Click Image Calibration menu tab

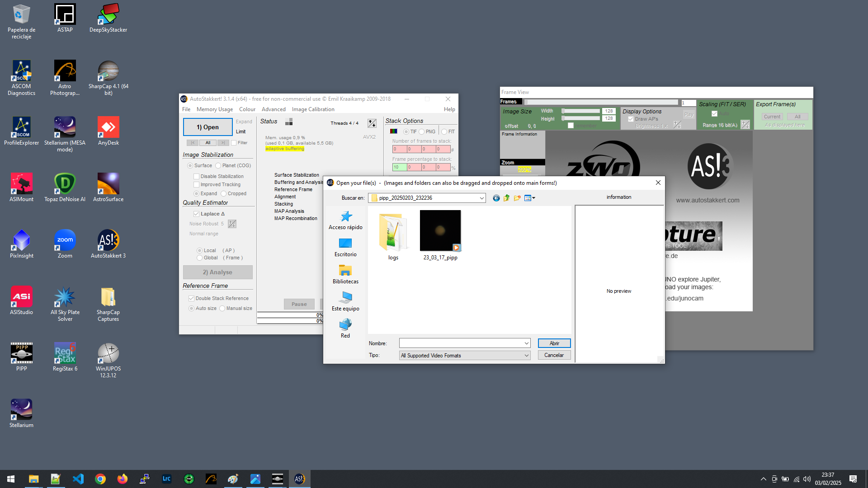pyautogui.click(x=313, y=109)
